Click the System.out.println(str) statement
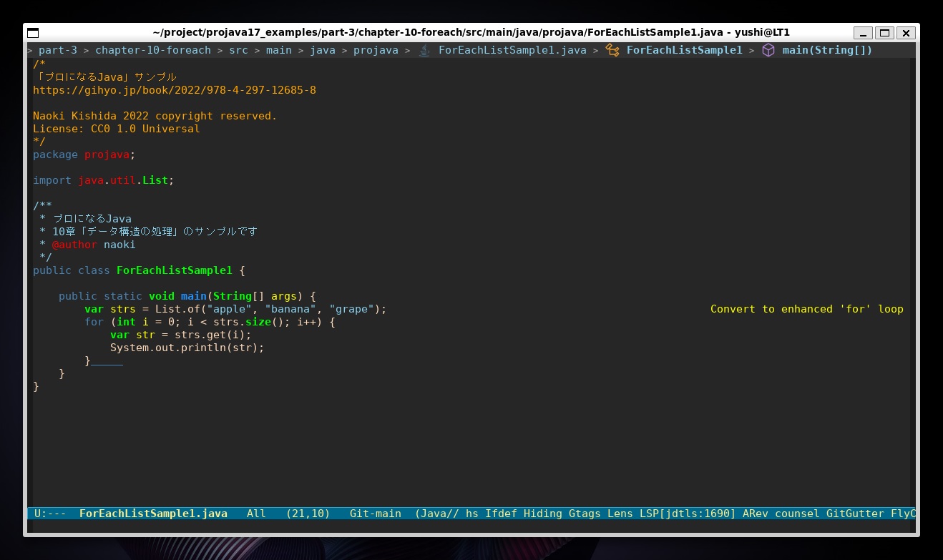 click(187, 348)
